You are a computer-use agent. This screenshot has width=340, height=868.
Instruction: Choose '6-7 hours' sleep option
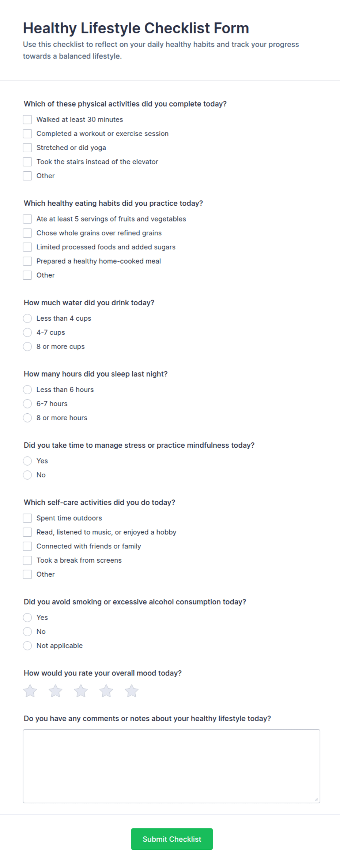(27, 404)
